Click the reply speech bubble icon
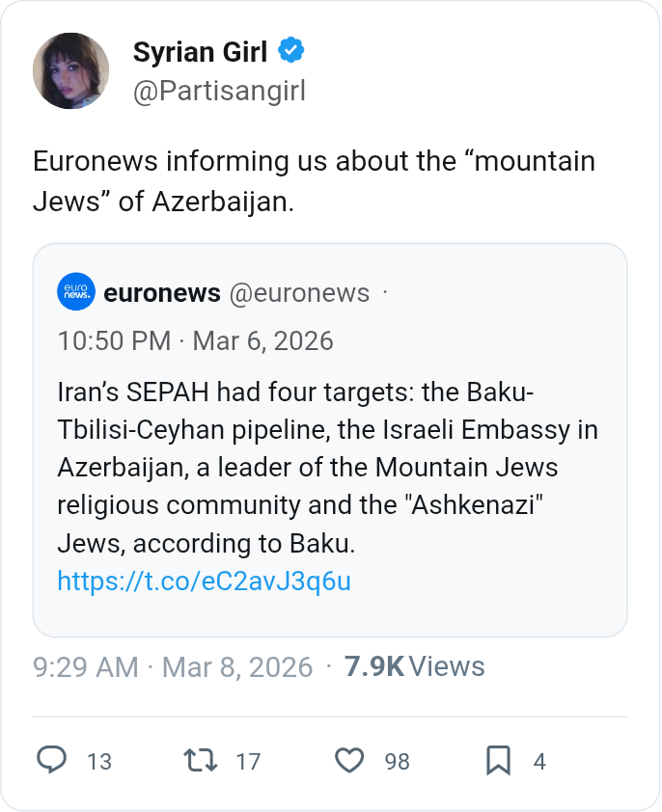The height and width of the screenshot is (812, 662). (51, 761)
